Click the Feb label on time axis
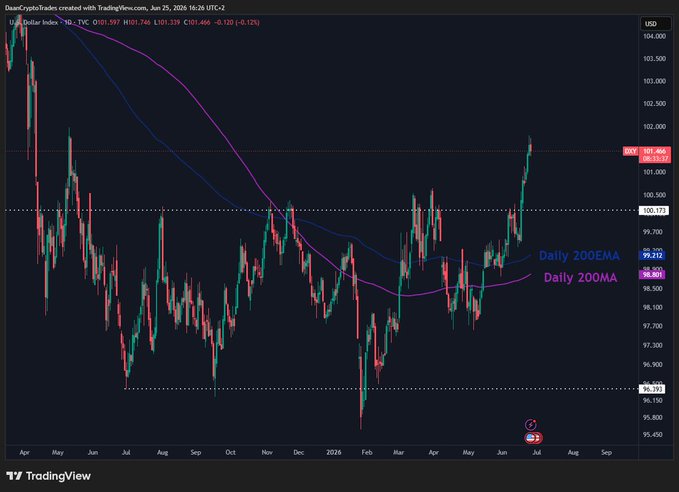Screen dimensions: 679x492 [x=367, y=452]
